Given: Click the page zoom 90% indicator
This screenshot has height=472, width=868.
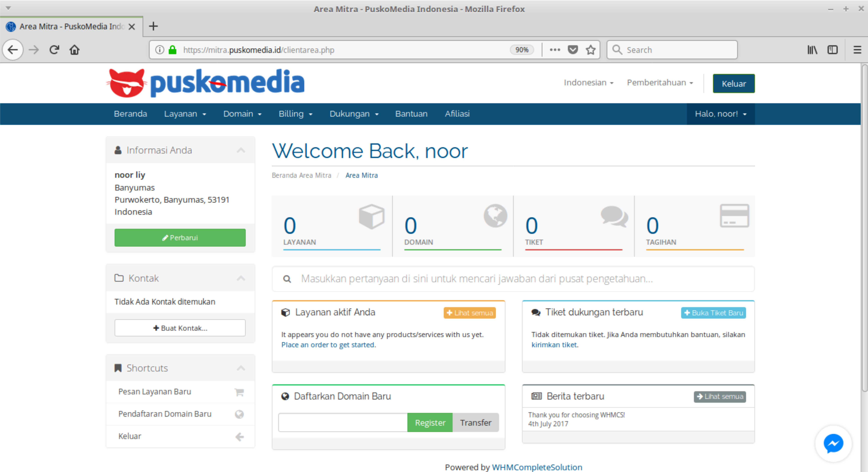Looking at the screenshot, I should 522,50.
